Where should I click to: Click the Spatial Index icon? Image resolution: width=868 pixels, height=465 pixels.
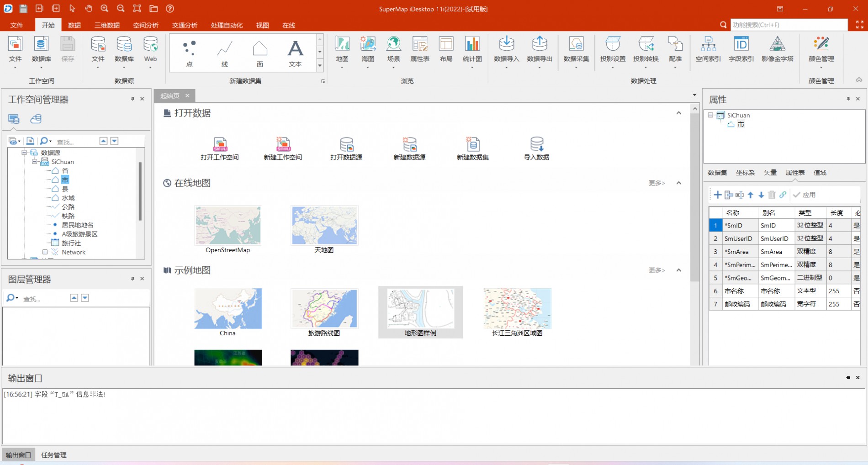pos(708,44)
